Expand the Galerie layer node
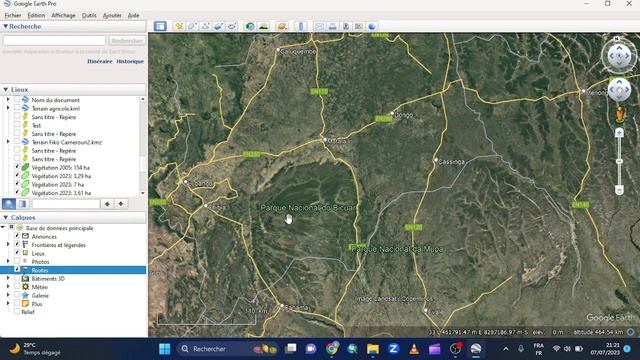640x360 pixels. [8, 295]
